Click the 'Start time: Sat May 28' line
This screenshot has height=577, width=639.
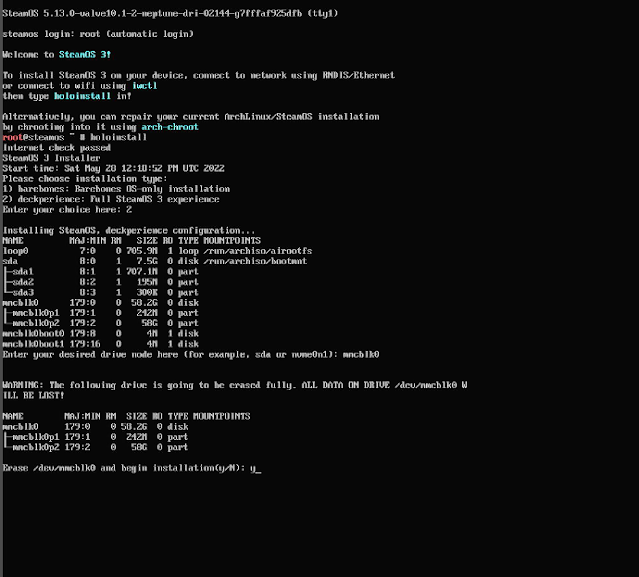pos(113,168)
